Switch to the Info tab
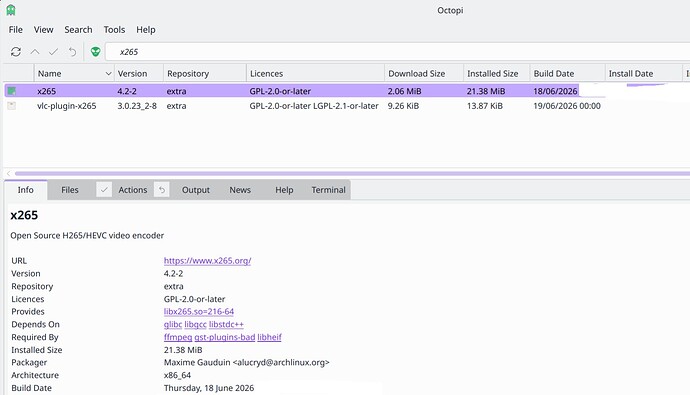This screenshot has height=395, width=690. [26, 190]
